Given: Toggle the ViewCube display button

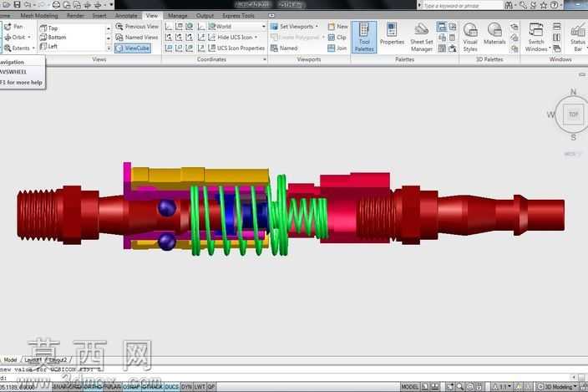Looking at the screenshot, I should pos(133,48).
